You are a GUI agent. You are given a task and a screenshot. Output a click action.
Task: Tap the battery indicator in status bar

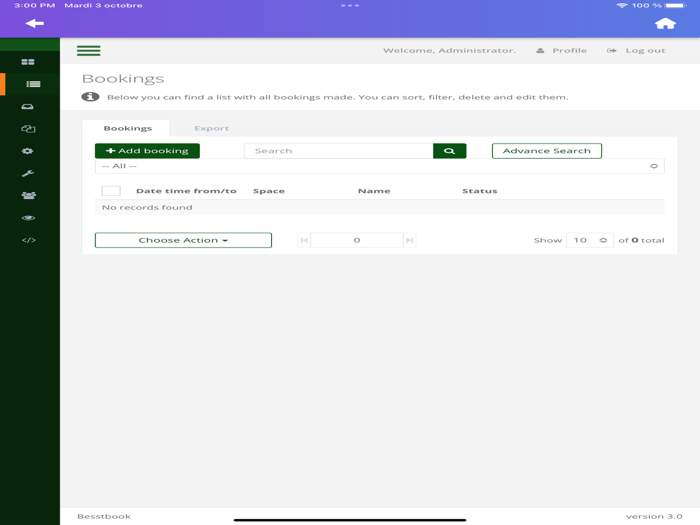click(x=675, y=5)
